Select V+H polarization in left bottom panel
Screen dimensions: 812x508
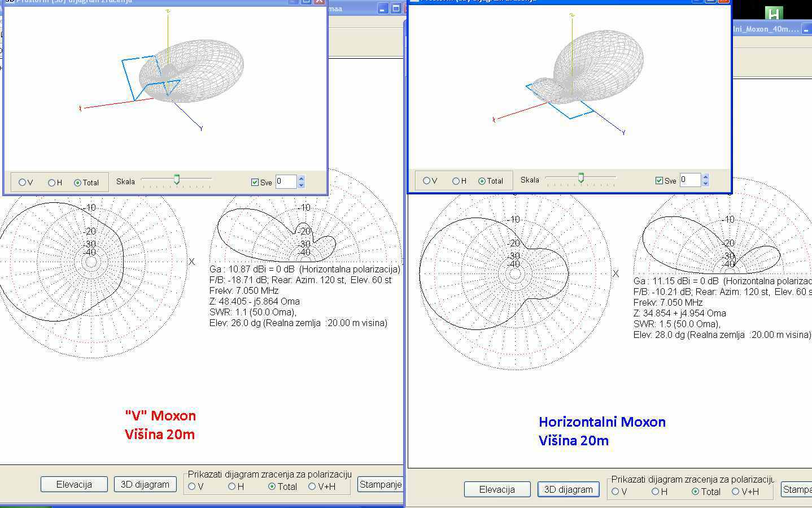pos(312,487)
